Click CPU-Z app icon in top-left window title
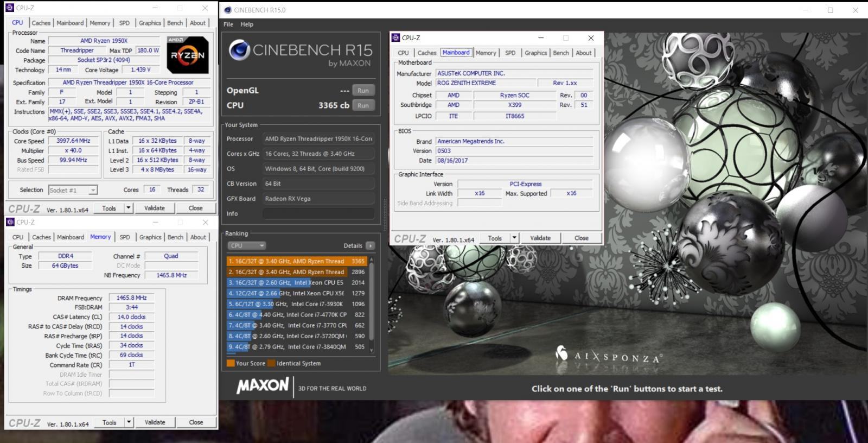The width and height of the screenshot is (868, 443). 10,8
